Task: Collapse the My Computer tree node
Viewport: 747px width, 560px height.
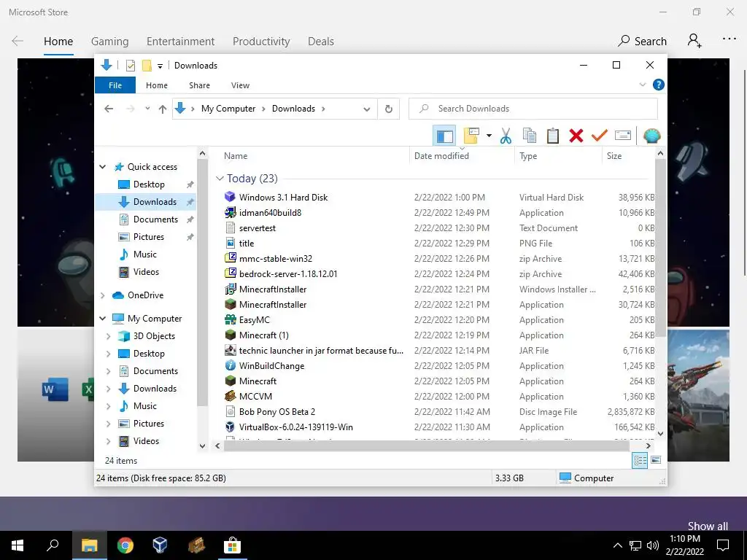Action: click(102, 318)
